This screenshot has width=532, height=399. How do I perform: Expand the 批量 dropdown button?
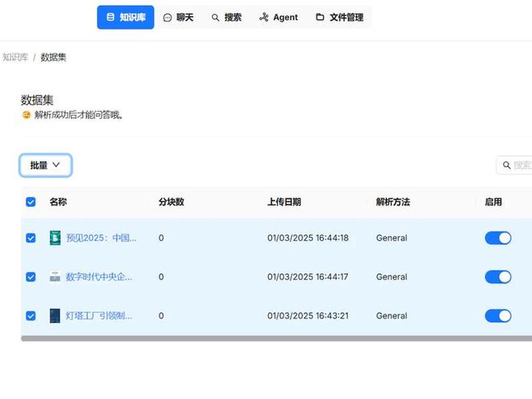coord(45,165)
